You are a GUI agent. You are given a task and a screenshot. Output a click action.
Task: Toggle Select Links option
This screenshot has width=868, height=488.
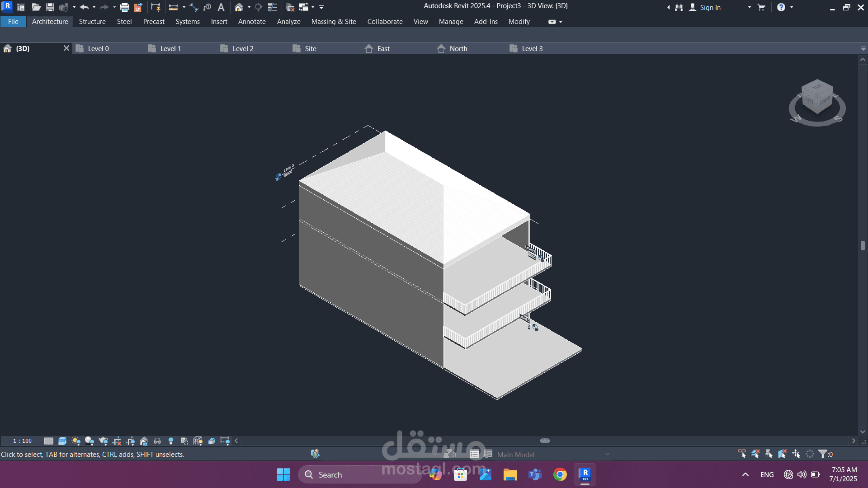742,454
